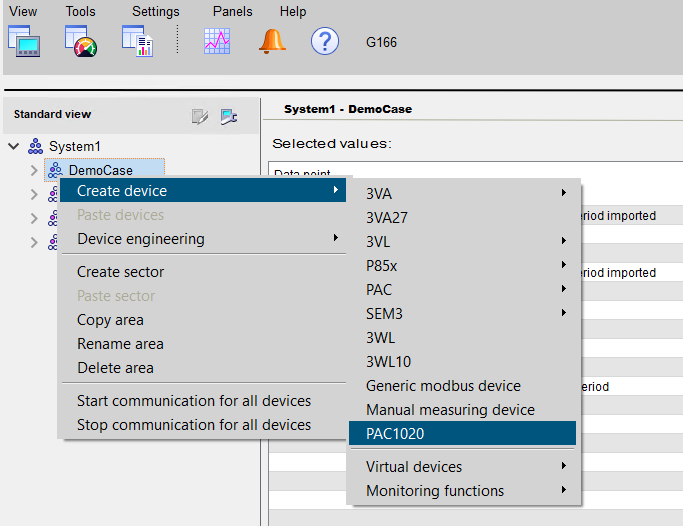Click the Standard view header
Screen dimensions: 683x526
pyautogui.click(x=52, y=114)
